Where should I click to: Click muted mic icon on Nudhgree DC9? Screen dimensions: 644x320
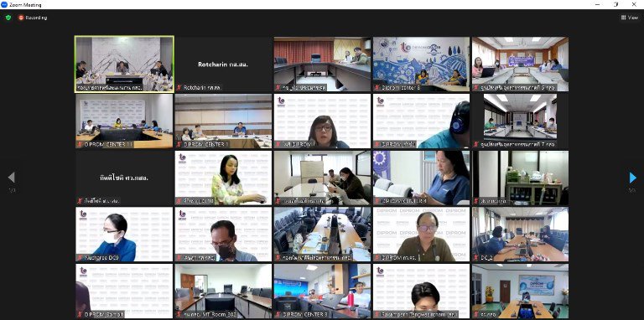80,258
